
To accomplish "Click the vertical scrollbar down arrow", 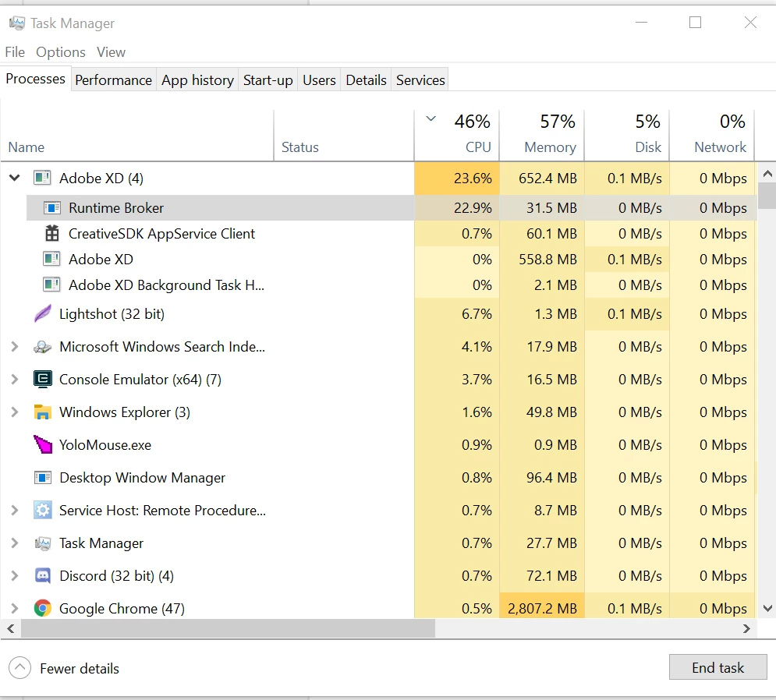I will [767, 608].
